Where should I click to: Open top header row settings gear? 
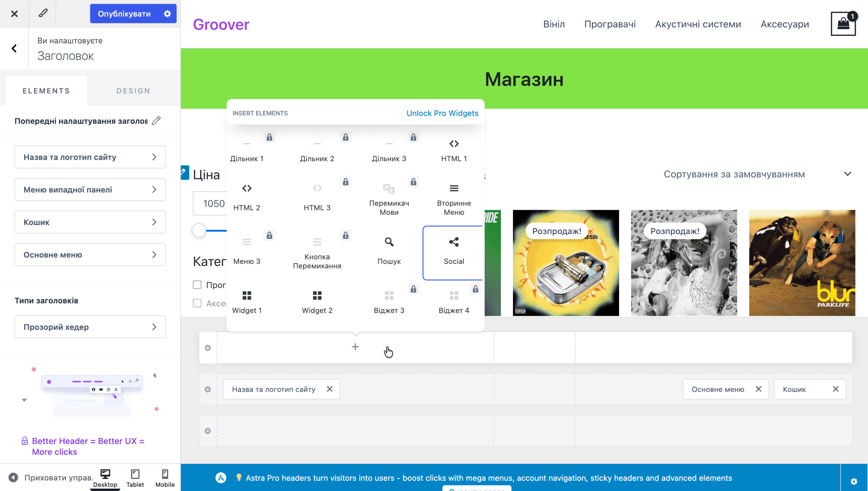coord(208,348)
